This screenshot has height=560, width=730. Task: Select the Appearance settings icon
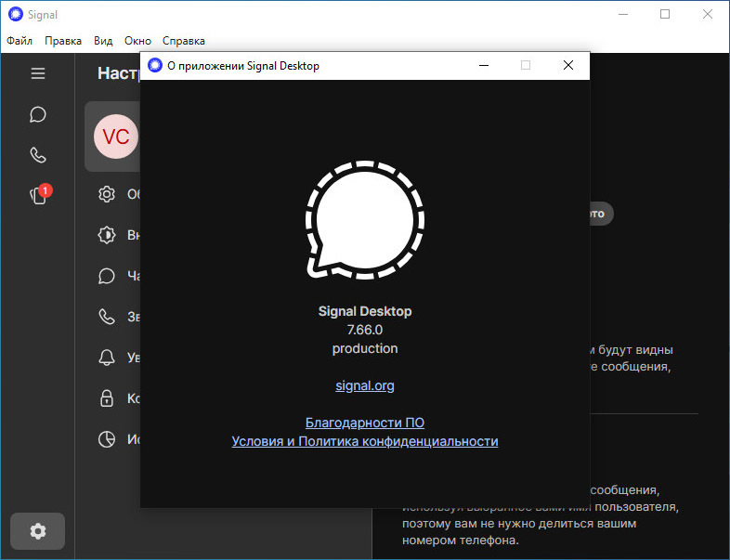click(107, 235)
